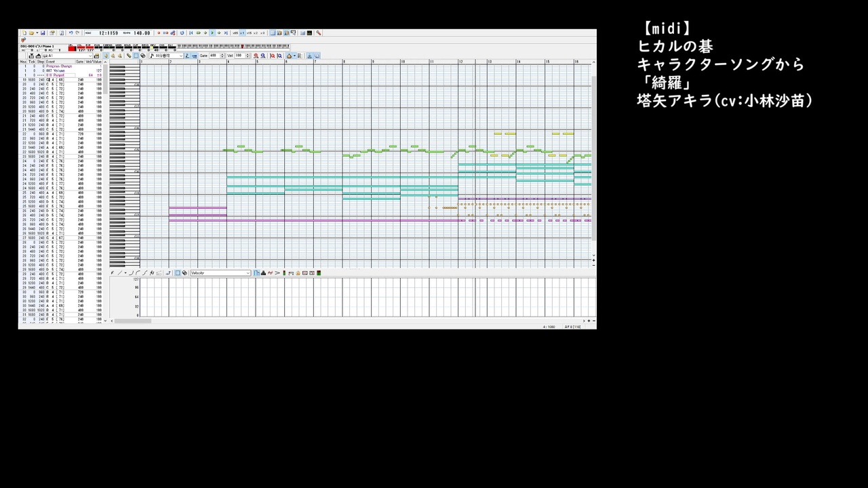
Task: Zoom out horizontally with the minus button
Action: 593,321
